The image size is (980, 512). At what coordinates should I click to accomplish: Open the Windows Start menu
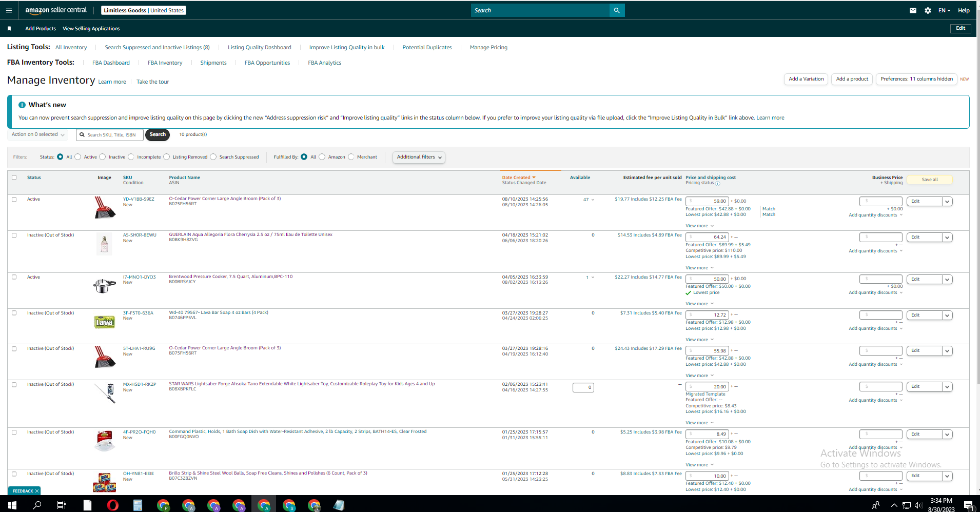coord(12,505)
